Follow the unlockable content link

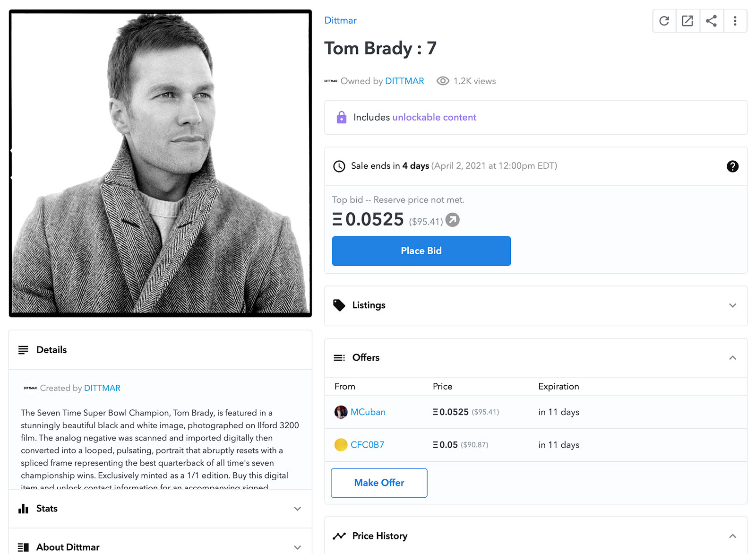[434, 117]
